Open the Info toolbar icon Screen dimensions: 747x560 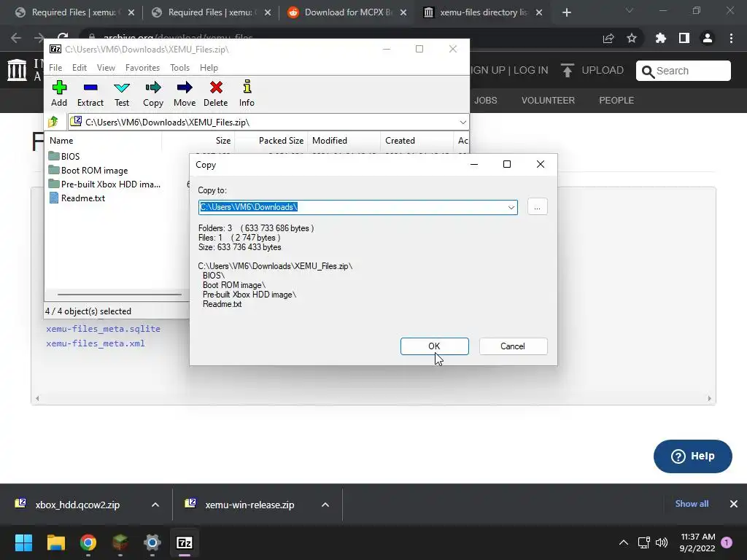pyautogui.click(x=247, y=93)
